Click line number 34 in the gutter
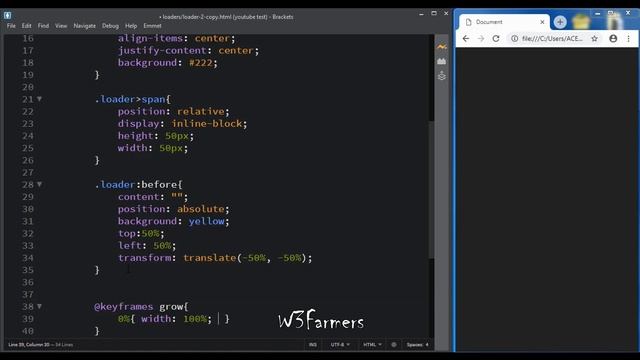 tap(28, 258)
